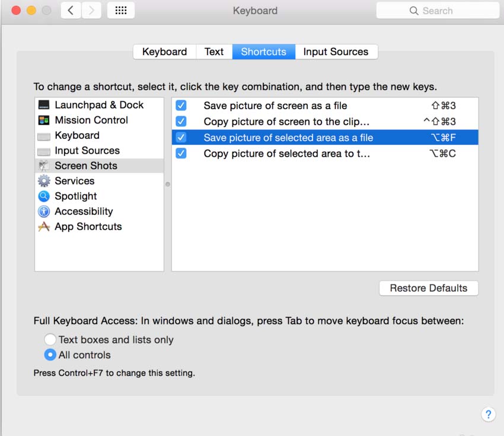Select the App Shortcuts icon
The image size is (504, 436).
[x=44, y=227]
